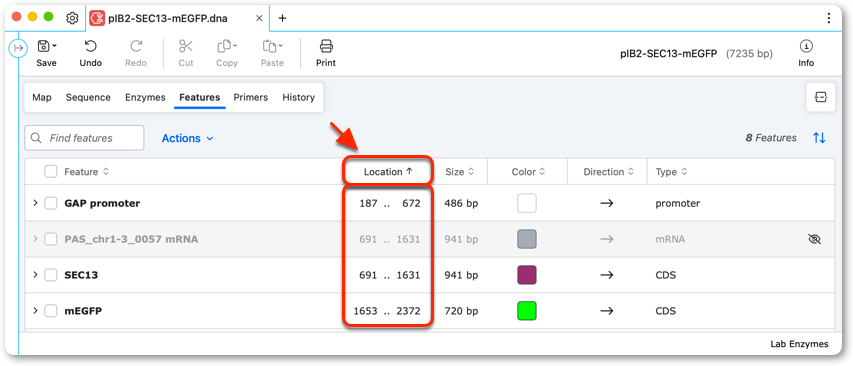853x366 pixels.
Task: Switch to the Sequence tab
Action: (x=88, y=97)
